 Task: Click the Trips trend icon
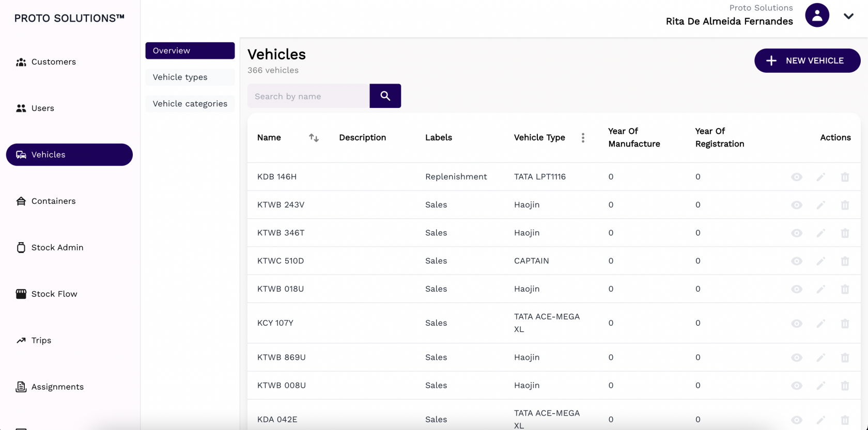click(21, 341)
